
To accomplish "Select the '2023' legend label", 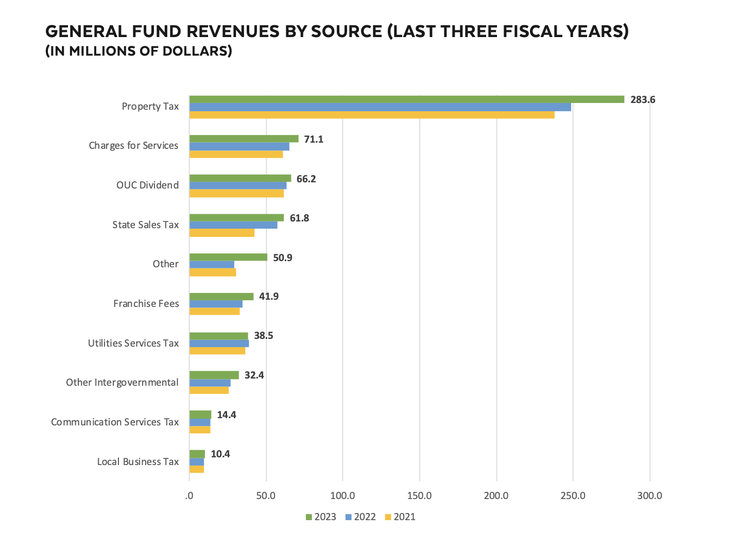I will (x=325, y=517).
